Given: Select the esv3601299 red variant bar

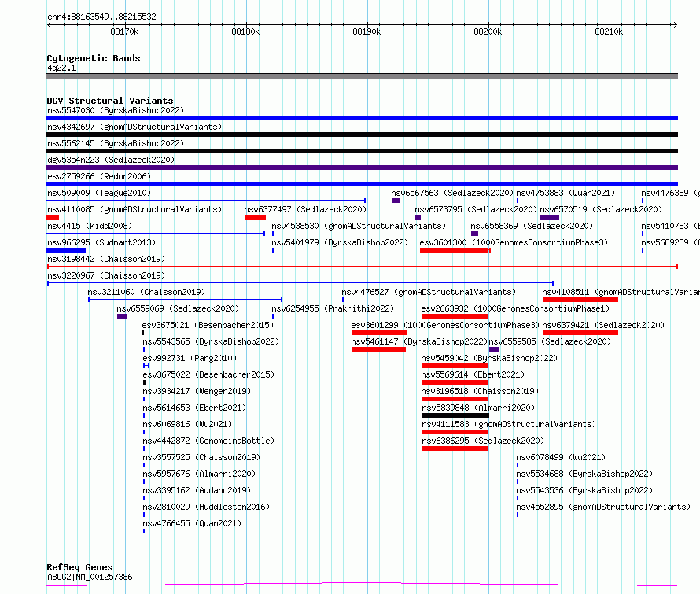Looking at the screenshot, I should click(379, 333).
